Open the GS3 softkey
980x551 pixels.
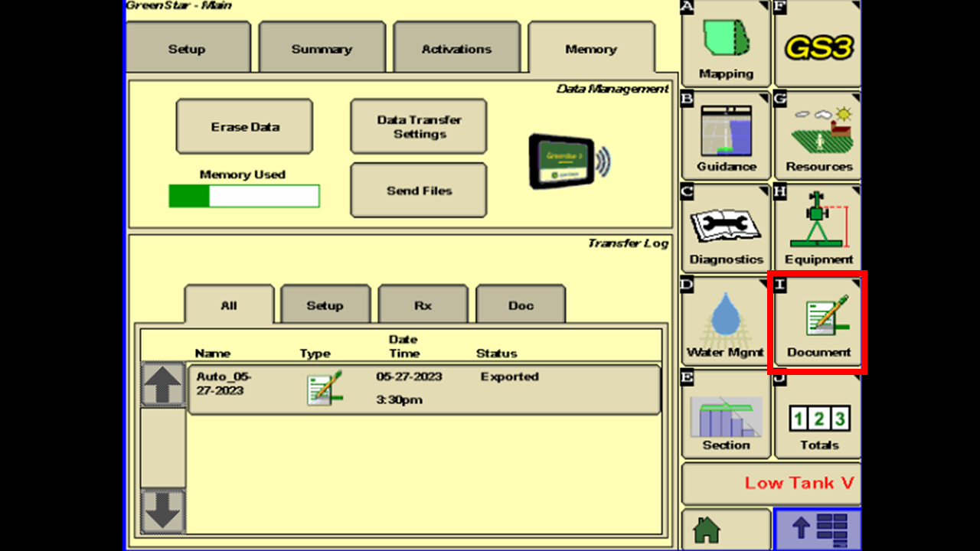pos(818,43)
